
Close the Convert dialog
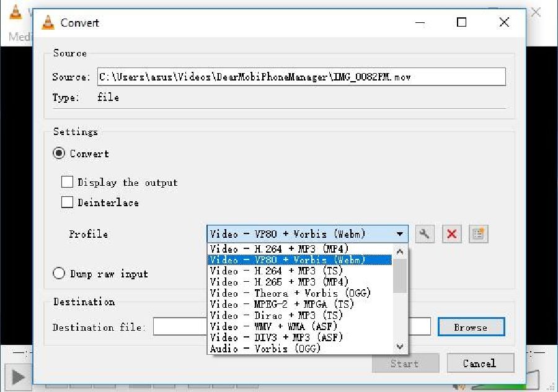(504, 22)
